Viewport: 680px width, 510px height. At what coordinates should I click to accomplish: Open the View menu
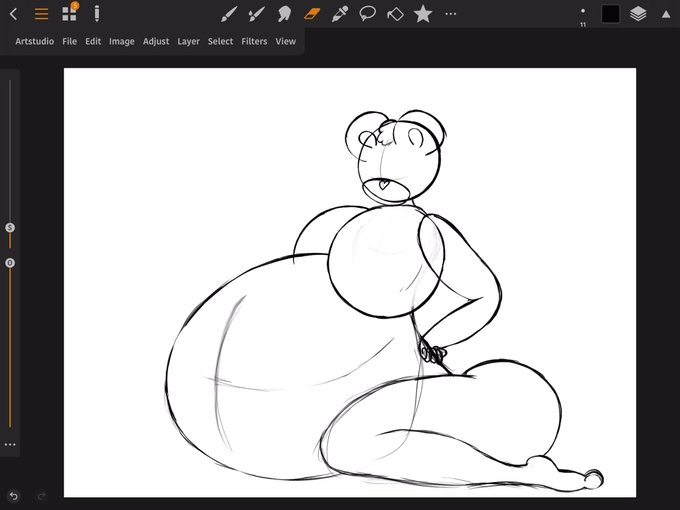285,41
